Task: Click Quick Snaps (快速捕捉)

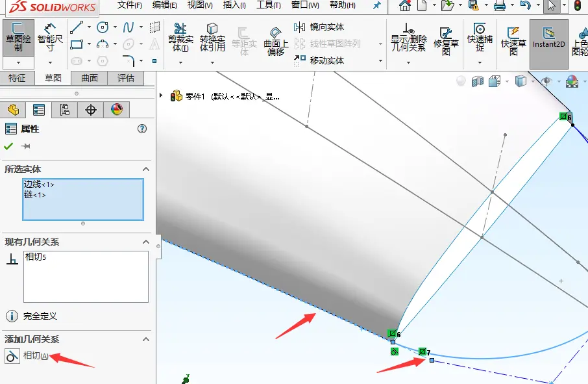Action: pos(480,38)
